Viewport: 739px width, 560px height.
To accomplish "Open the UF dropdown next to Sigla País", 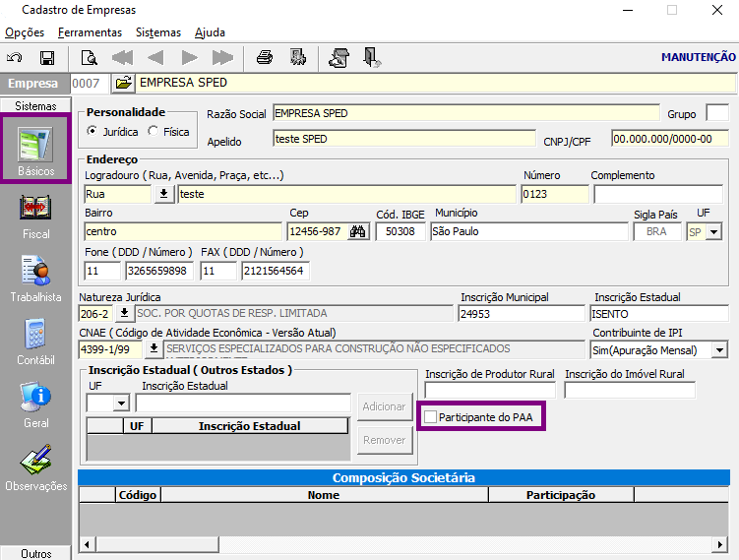I will coord(714,232).
